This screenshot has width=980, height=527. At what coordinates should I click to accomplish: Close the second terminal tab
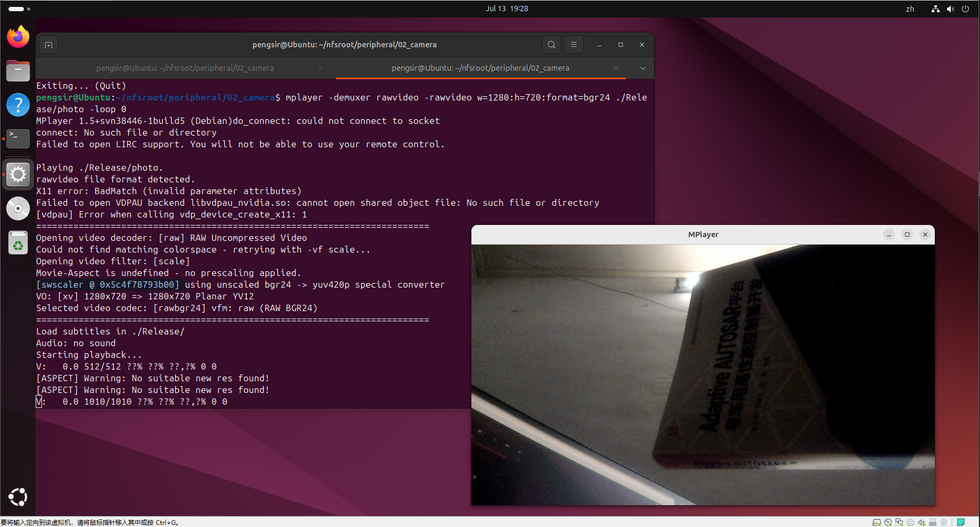616,68
